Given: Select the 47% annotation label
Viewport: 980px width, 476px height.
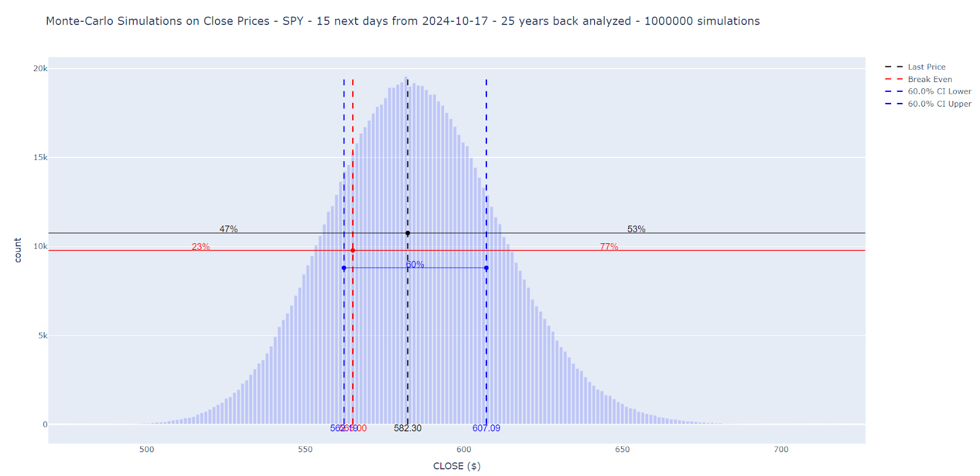Looking at the screenshot, I should (228, 229).
